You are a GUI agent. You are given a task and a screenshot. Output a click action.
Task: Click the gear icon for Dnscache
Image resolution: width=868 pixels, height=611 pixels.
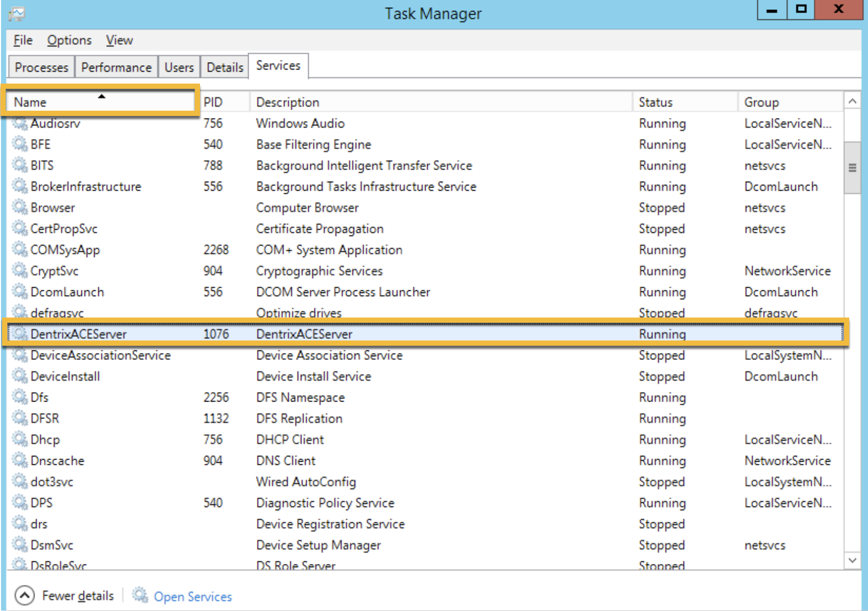[20, 460]
